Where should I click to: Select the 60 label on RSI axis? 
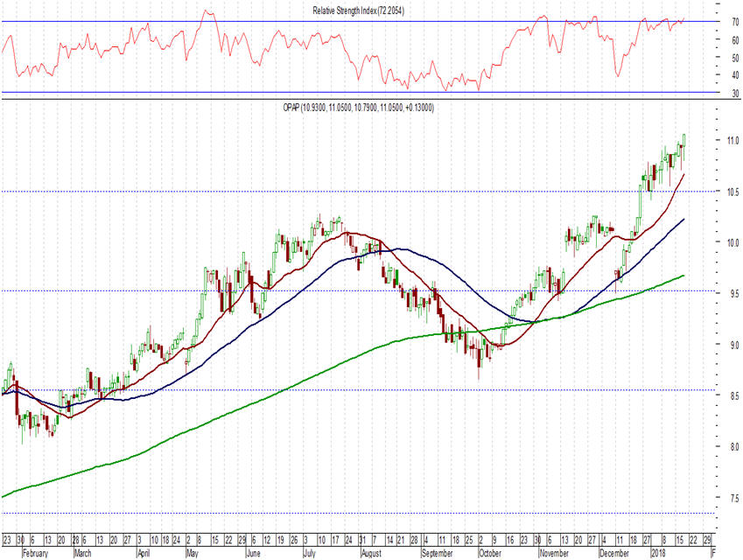[735, 40]
